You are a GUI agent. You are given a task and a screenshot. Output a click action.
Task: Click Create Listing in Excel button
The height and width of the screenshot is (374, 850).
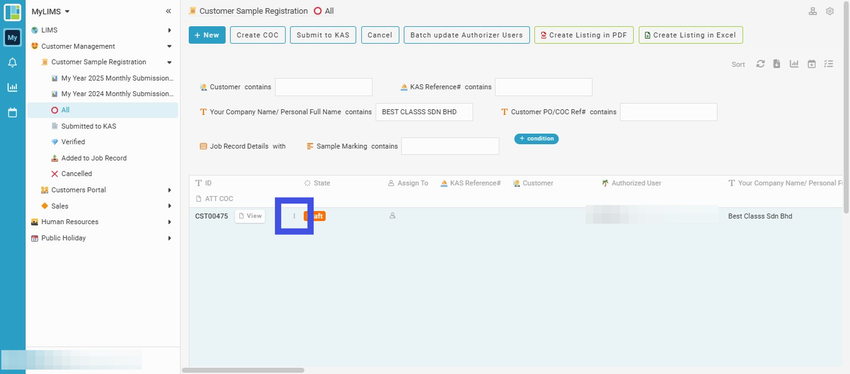[691, 35]
